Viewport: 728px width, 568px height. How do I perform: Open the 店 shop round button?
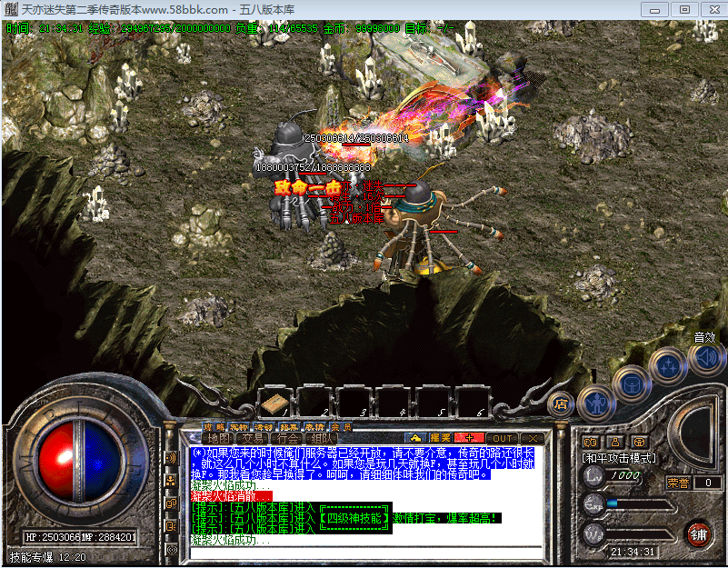[561, 404]
